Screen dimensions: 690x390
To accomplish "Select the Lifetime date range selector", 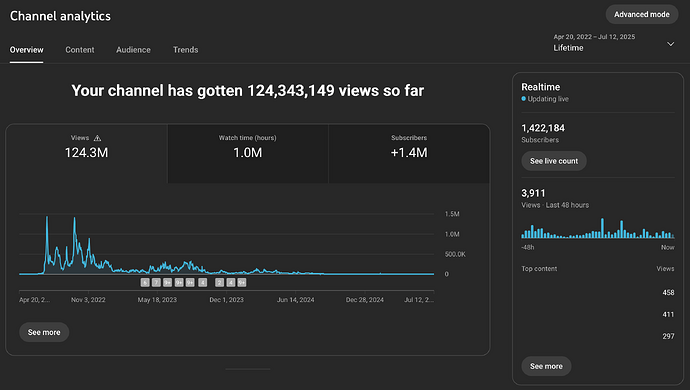I will 613,43.
